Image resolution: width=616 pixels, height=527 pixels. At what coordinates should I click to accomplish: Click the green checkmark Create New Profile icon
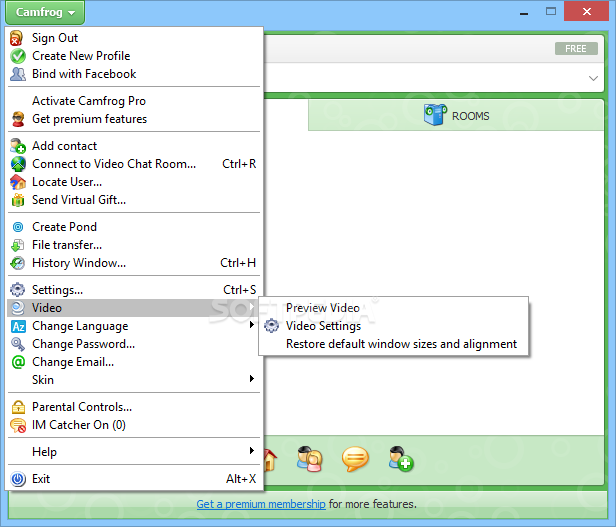point(18,56)
